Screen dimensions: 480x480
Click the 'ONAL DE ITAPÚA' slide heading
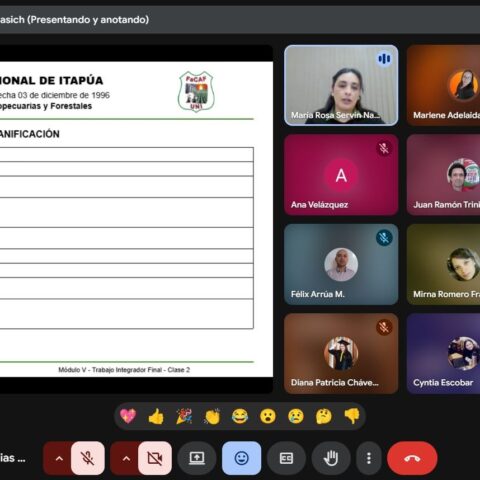(x=52, y=80)
